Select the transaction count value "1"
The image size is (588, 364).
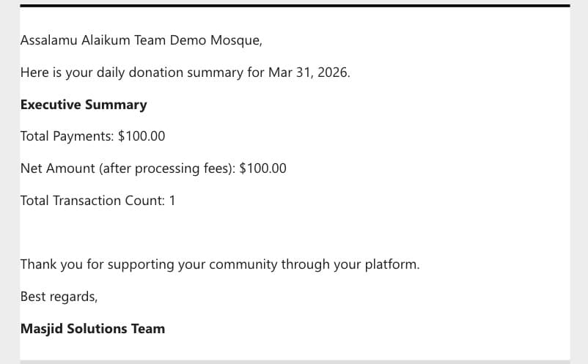(172, 201)
